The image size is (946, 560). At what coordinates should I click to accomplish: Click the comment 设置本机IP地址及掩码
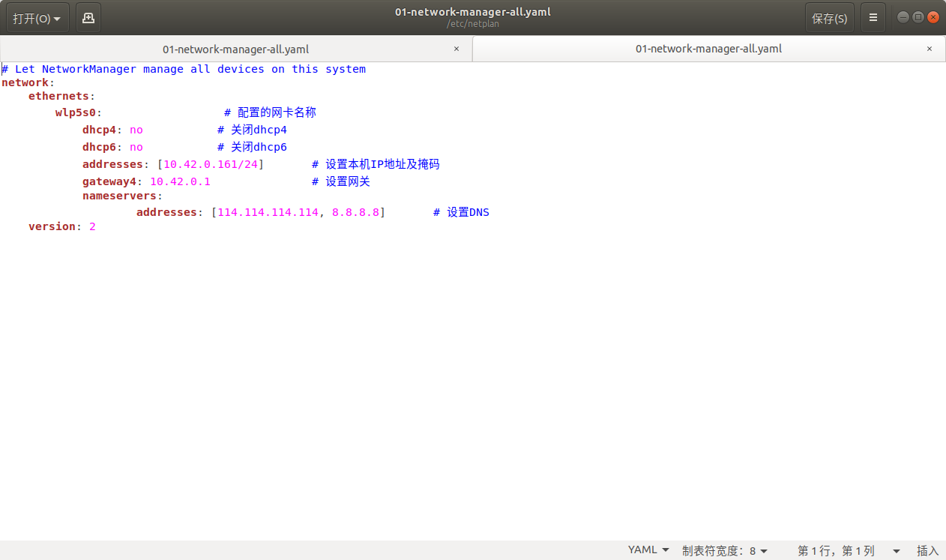(376, 164)
